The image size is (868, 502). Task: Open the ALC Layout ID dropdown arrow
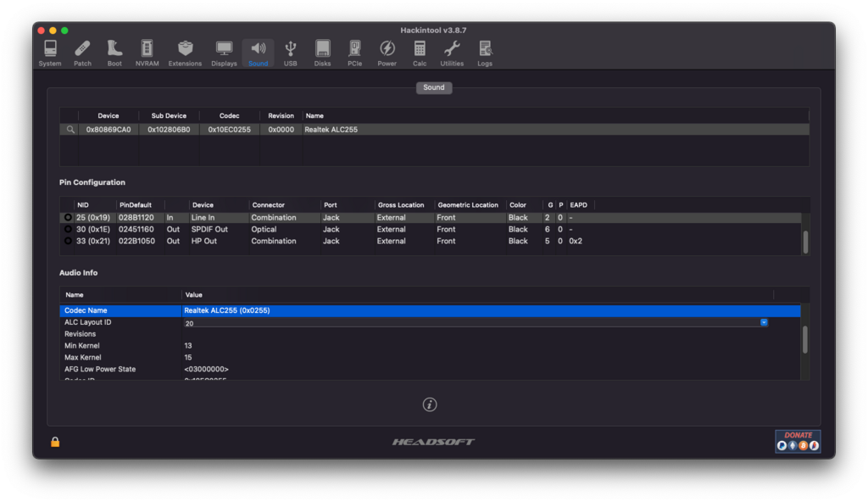click(764, 322)
